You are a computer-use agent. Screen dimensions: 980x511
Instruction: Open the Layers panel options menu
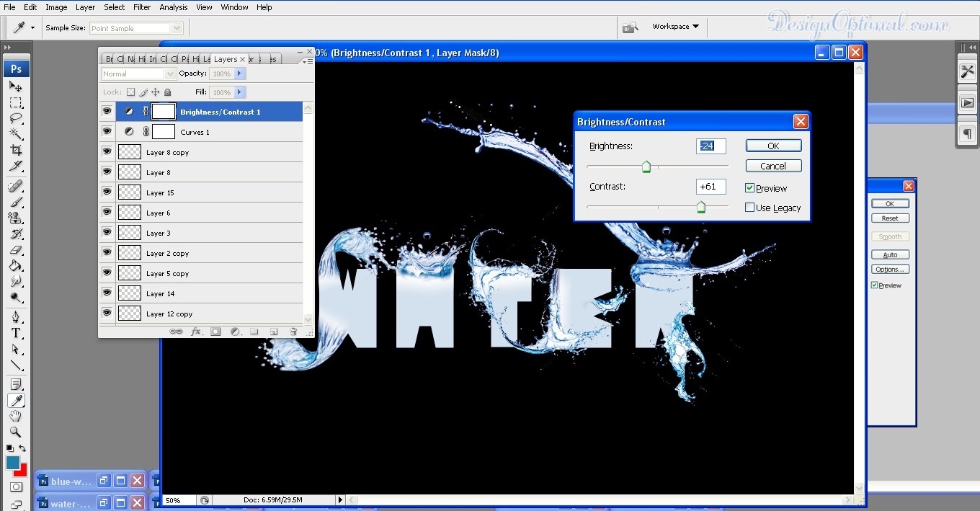pyautogui.click(x=309, y=61)
